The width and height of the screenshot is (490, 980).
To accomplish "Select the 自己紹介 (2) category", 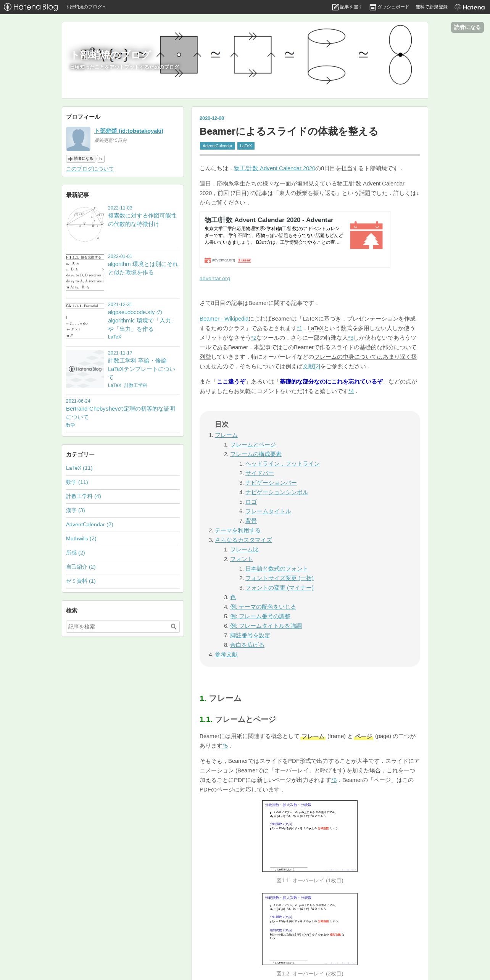I will tap(81, 567).
